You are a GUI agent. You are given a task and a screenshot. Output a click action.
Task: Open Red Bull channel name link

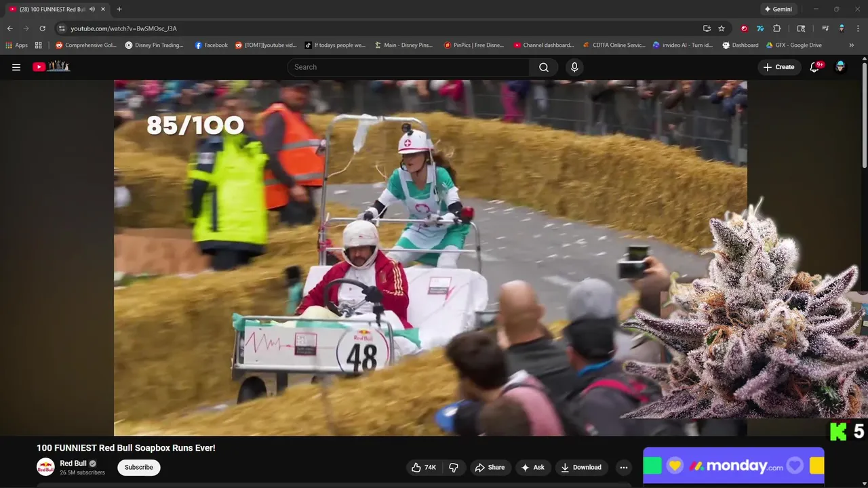(73, 464)
